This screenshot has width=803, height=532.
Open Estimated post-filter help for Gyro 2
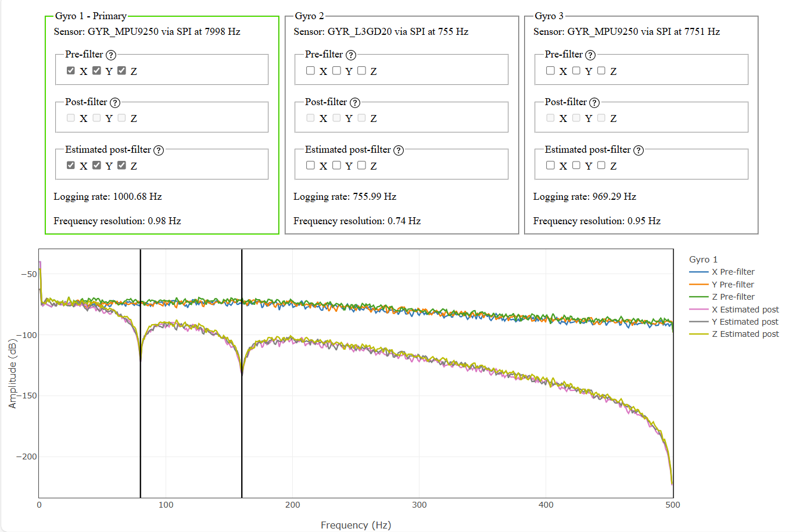tap(399, 149)
